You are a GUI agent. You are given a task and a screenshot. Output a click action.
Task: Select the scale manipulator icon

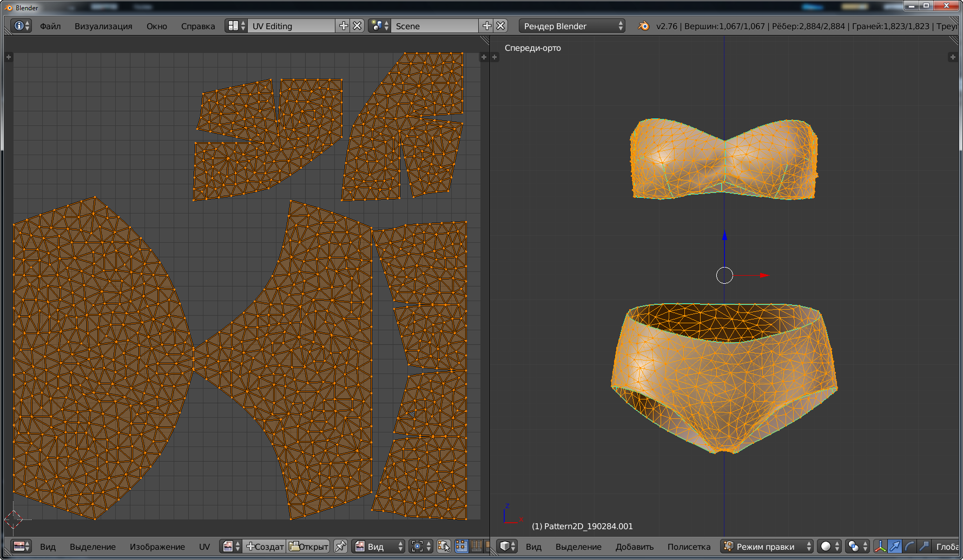(924, 546)
